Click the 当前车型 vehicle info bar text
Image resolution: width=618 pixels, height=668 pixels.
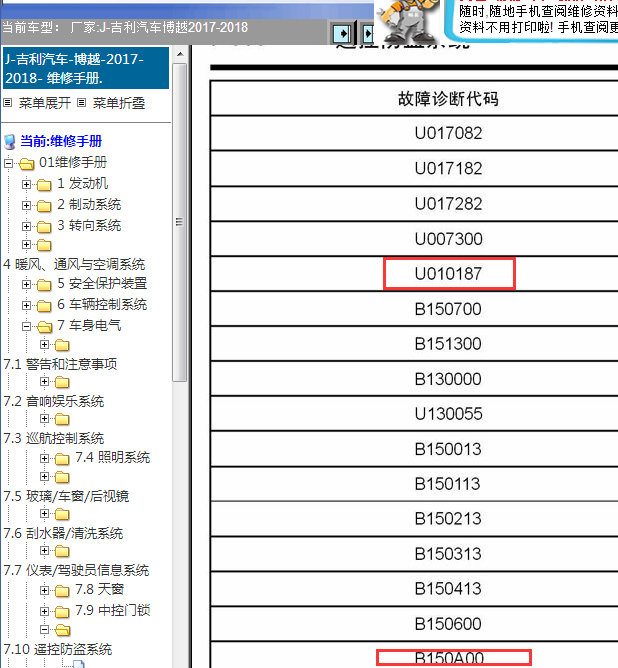click(x=125, y=28)
